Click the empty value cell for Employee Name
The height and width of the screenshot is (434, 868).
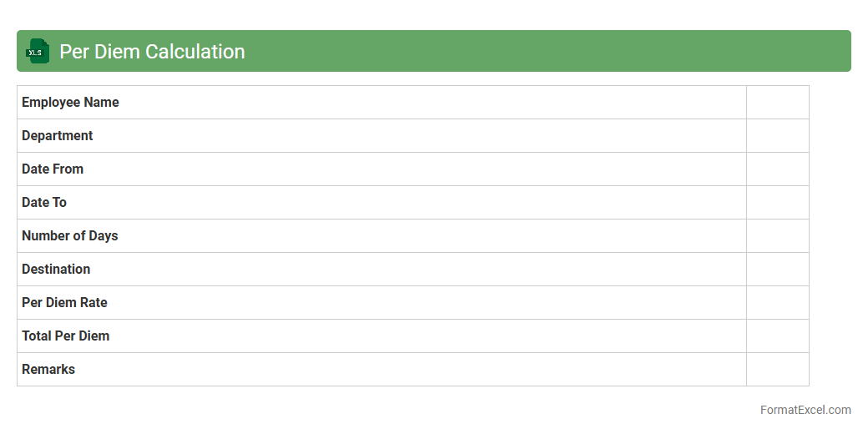[777, 103]
